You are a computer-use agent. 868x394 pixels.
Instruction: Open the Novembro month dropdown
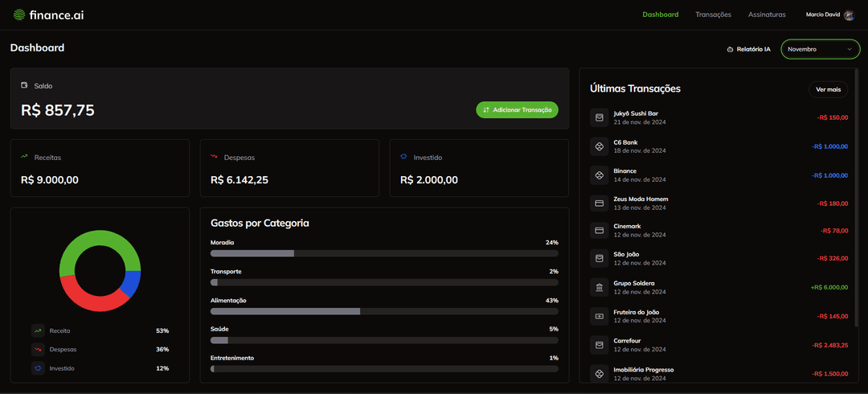point(819,49)
